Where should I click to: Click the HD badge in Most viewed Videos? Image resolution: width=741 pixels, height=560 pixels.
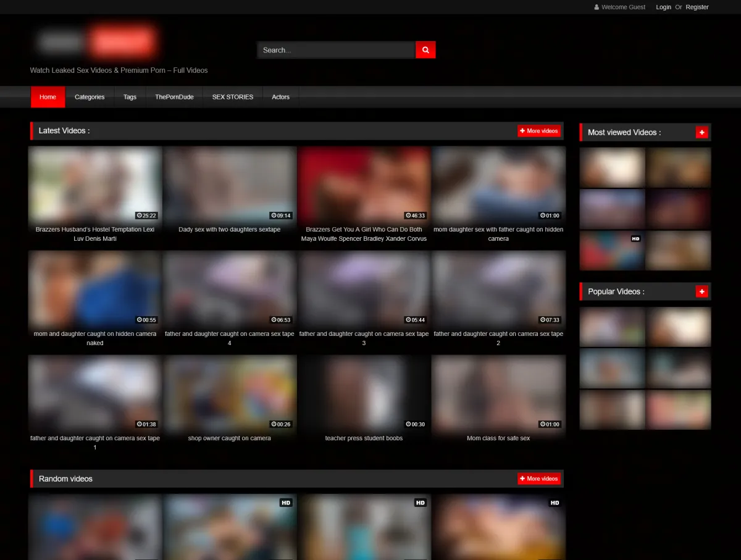(x=635, y=238)
